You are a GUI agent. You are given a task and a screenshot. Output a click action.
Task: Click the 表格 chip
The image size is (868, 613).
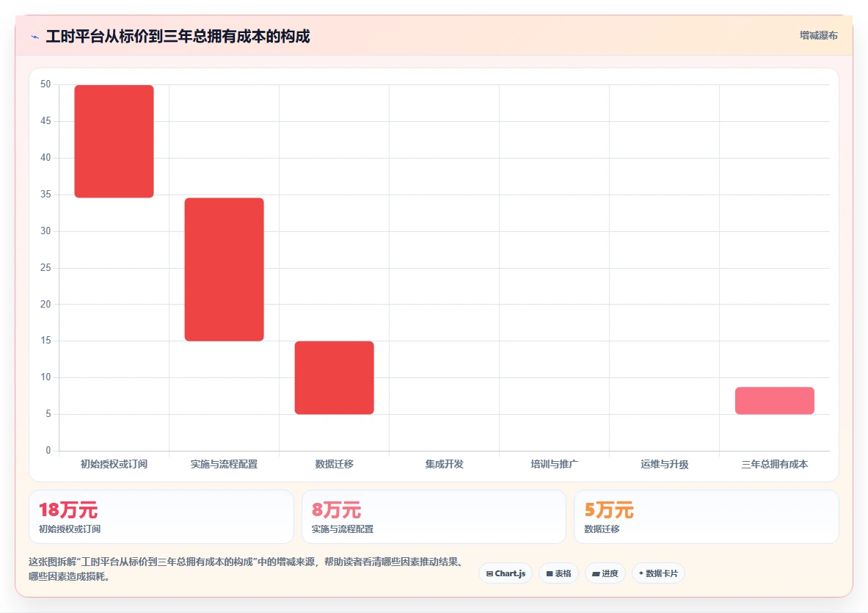click(558, 573)
